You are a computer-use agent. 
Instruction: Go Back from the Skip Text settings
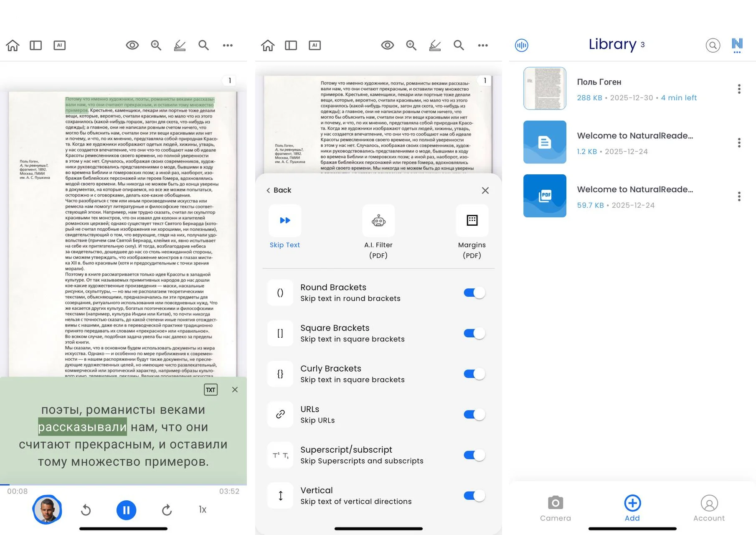click(279, 190)
